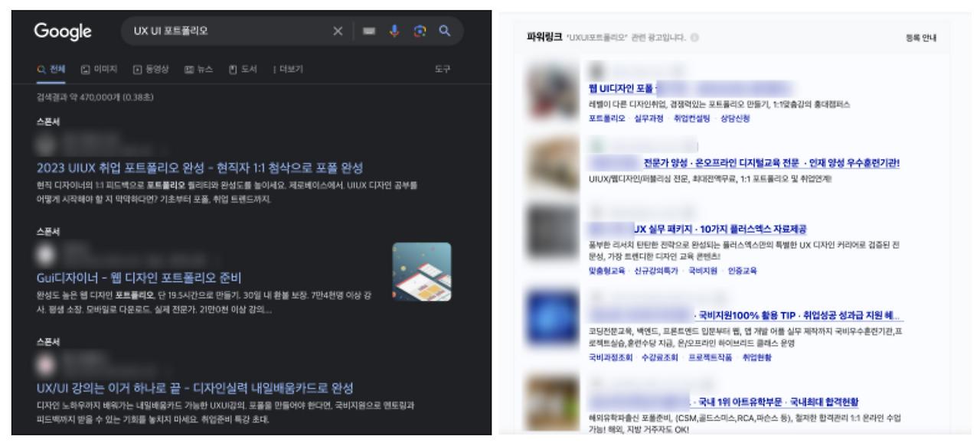
Task: Click the thumbnail of the UX 실무 패키지 ad
Action: [x=553, y=230]
